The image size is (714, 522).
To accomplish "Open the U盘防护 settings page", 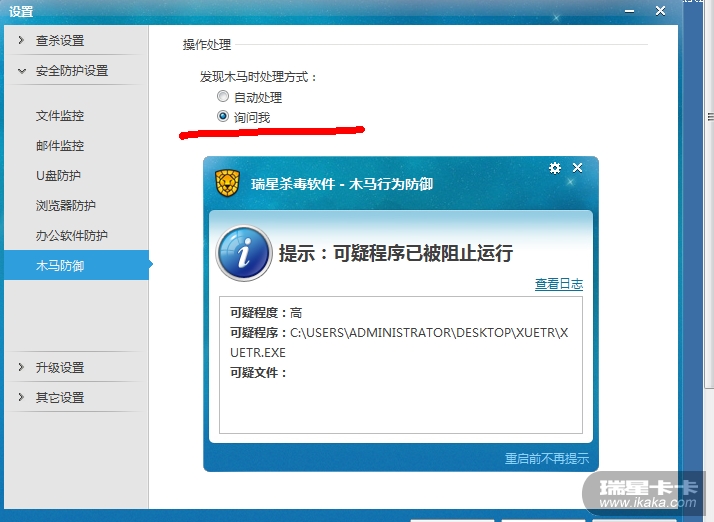I will tap(58, 175).
